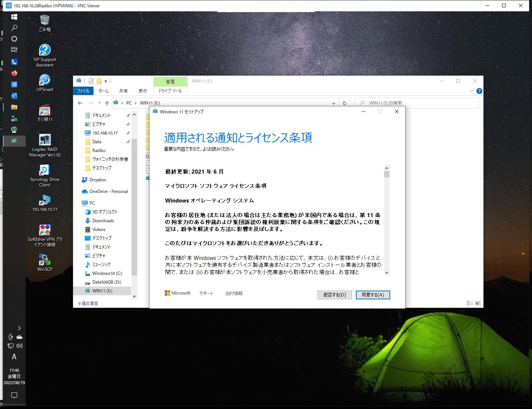Open Task View on taskbar
This screenshot has height=409, width=532.
pos(14,50)
